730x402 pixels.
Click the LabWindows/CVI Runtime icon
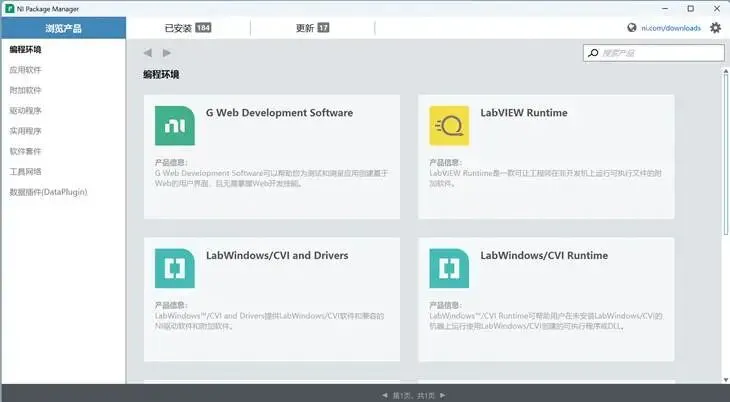(449, 268)
